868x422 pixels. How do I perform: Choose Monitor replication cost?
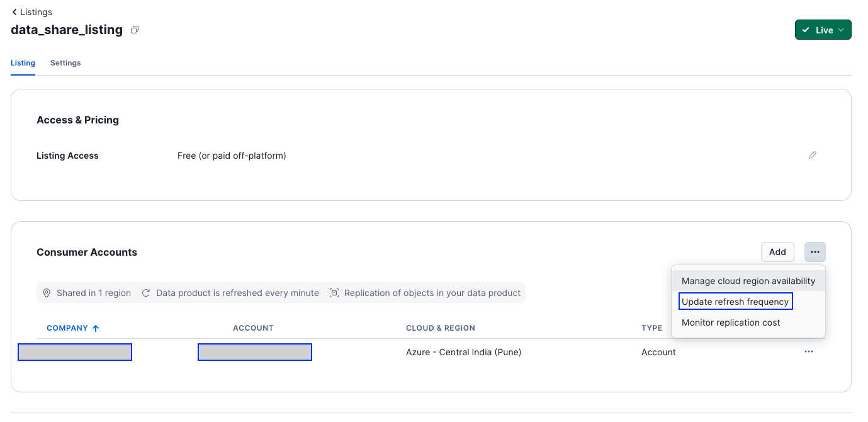730,322
